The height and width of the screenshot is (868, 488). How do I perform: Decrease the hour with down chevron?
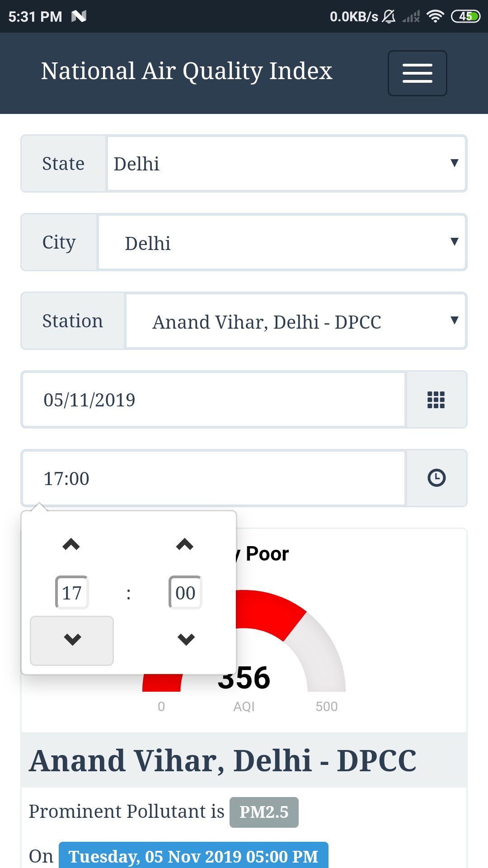coord(72,640)
